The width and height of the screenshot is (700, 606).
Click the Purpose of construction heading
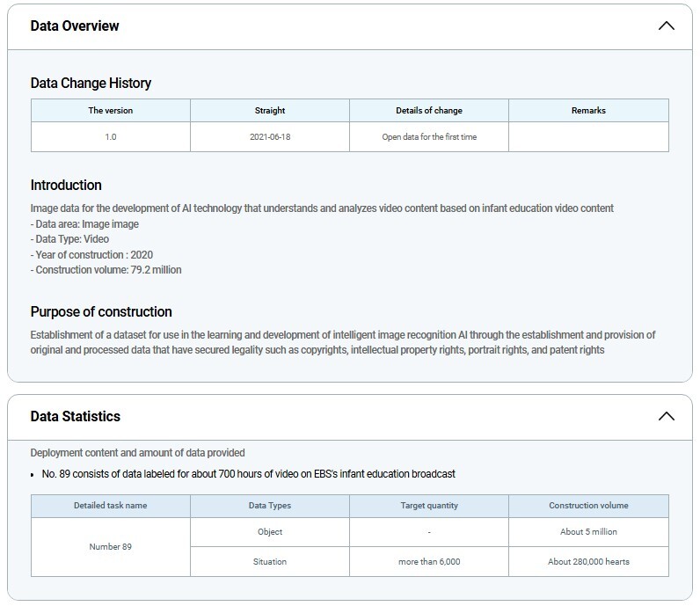[101, 311]
